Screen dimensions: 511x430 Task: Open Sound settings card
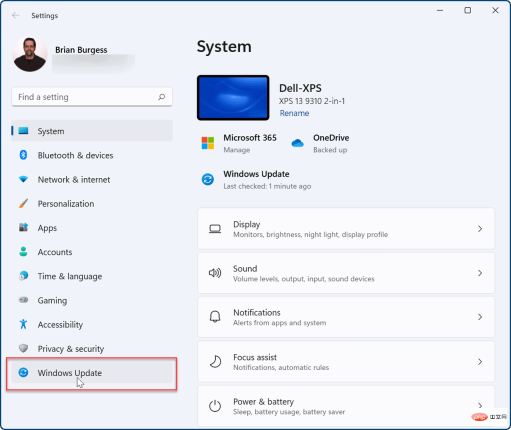tap(346, 273)
